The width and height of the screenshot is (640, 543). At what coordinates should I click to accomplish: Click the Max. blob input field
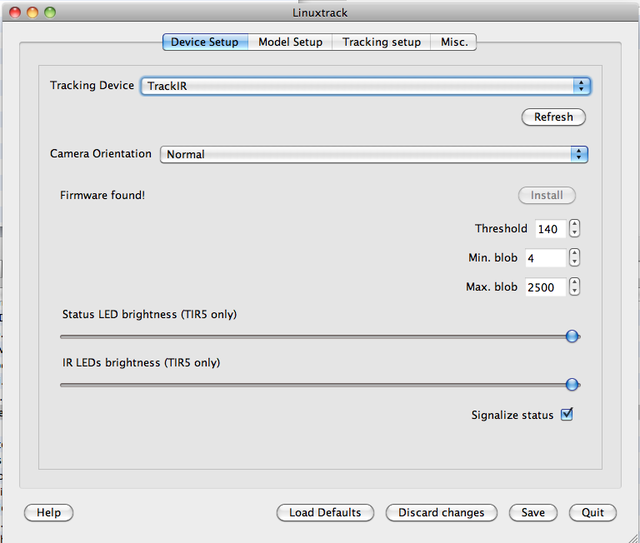coord(544,287)
